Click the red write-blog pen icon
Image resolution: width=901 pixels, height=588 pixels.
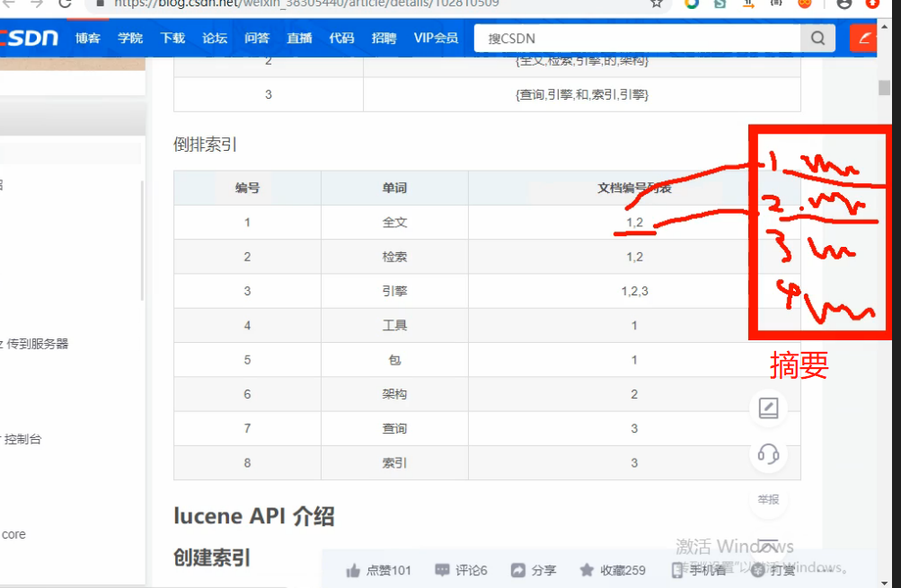coord(863,39)
